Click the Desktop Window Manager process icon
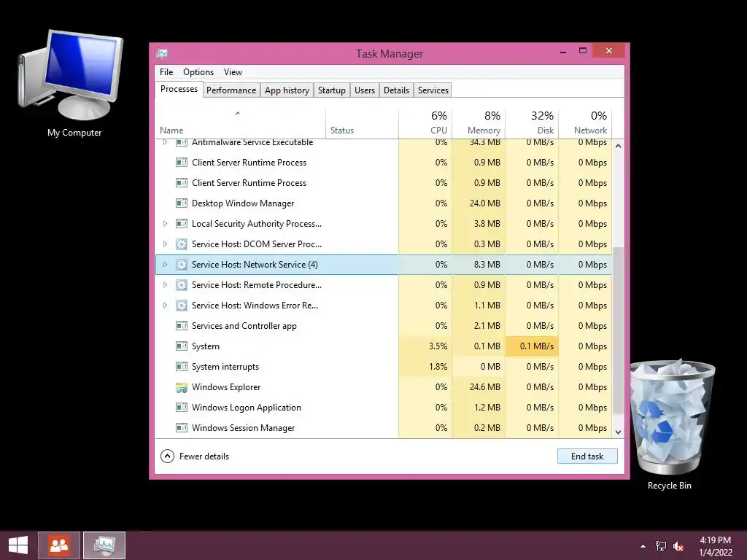 (182, 203)
